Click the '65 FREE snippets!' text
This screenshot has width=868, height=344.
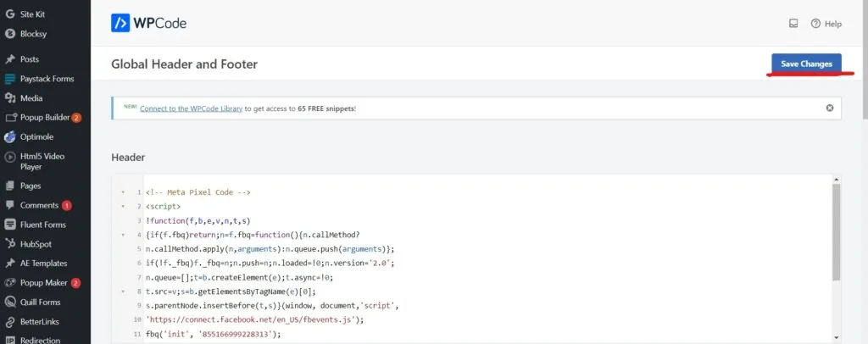point(326,108)
